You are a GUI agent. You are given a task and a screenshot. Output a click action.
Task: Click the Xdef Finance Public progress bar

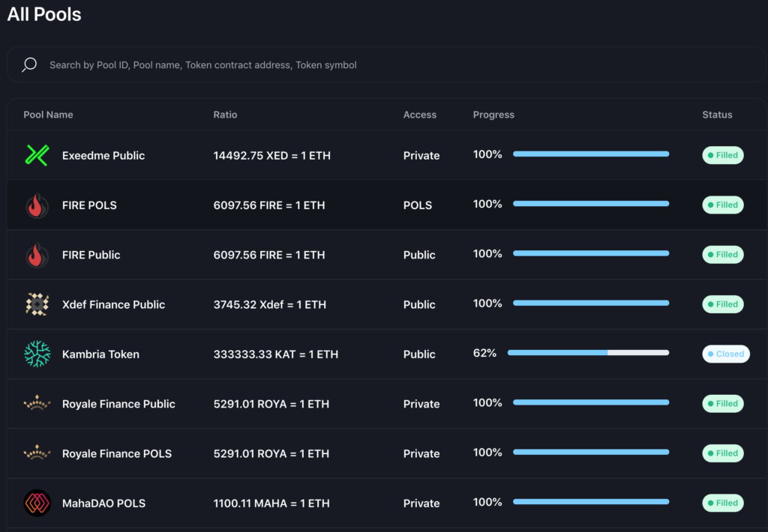click(x=591, y=303)
